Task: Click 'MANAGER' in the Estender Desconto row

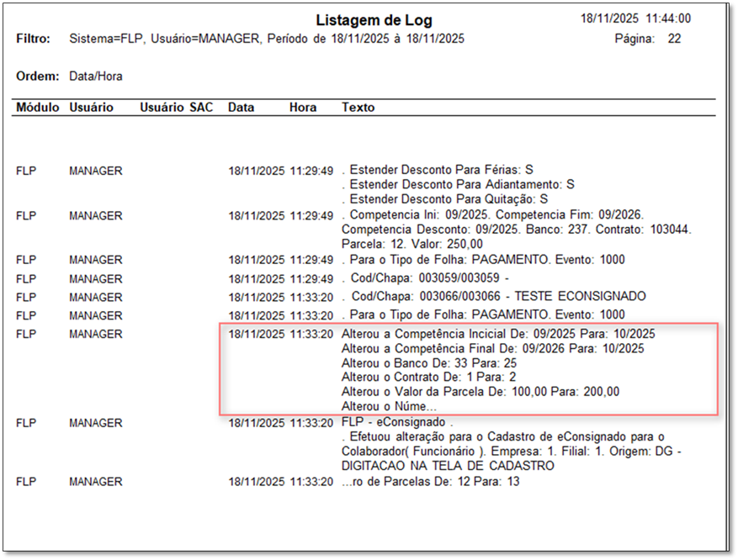Action: [96, 171]
